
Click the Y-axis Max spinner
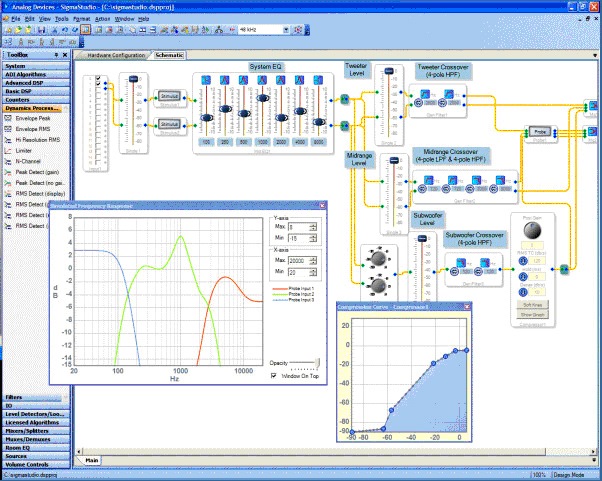click(313, 227)
